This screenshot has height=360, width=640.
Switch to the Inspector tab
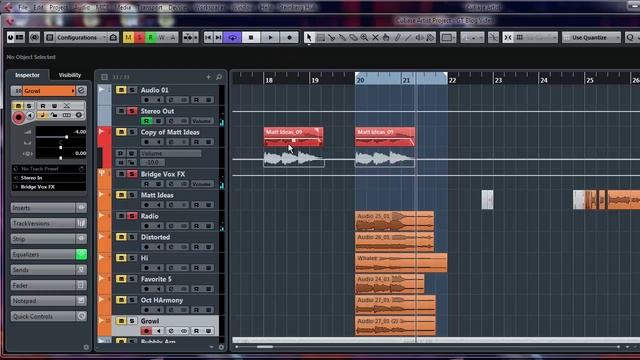[x=27, y=75]
